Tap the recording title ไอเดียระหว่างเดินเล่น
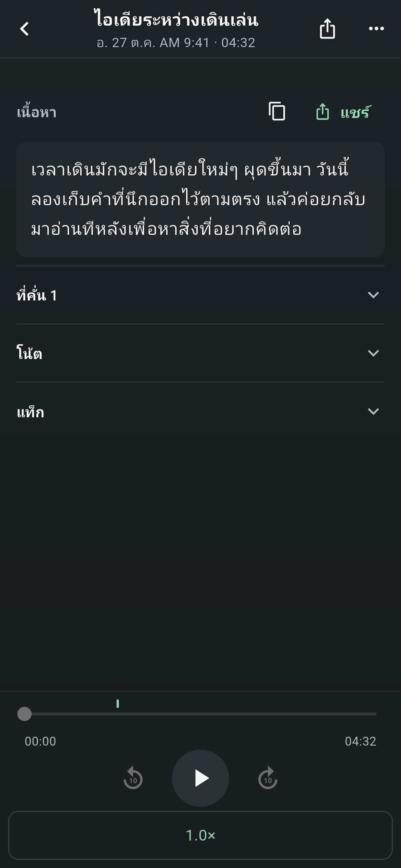The image size is (401, 868). tap(176, 19)
